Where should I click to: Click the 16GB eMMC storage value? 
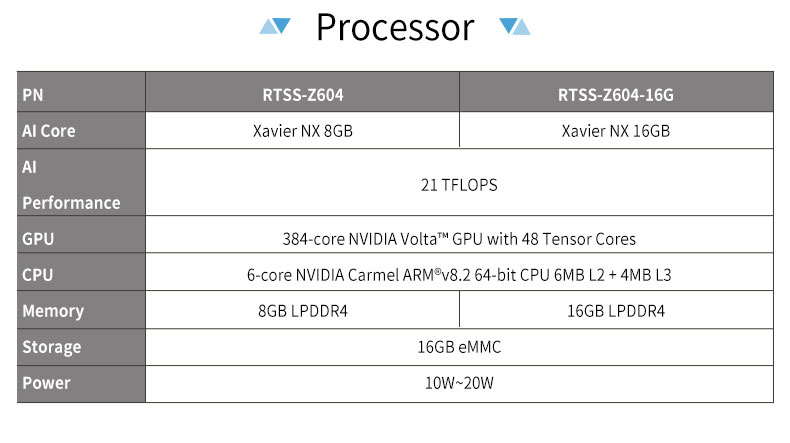[x=459, y=347]
